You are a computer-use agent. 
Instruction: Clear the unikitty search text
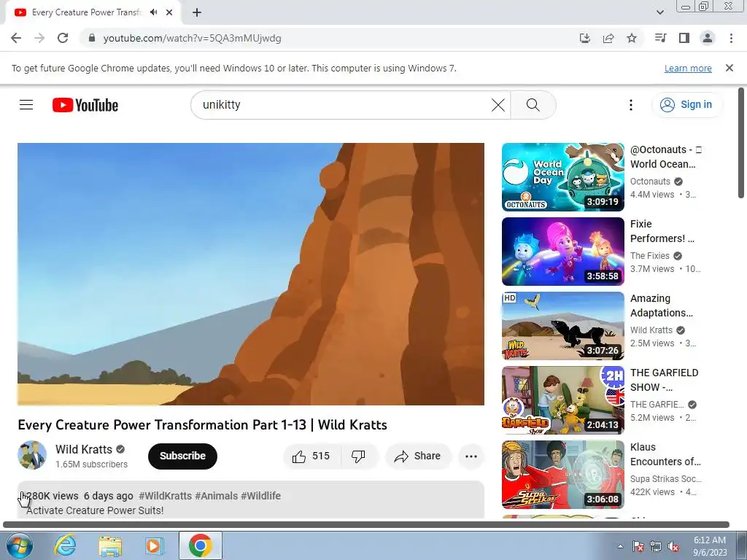[x=498, y=105]
